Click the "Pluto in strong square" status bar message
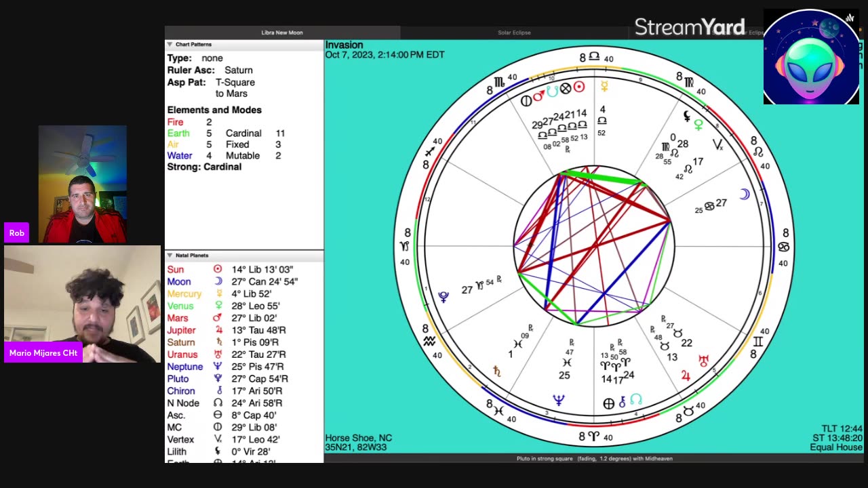Image resolution: width=868 pixels, height=488 pixels. pos(594,459)
